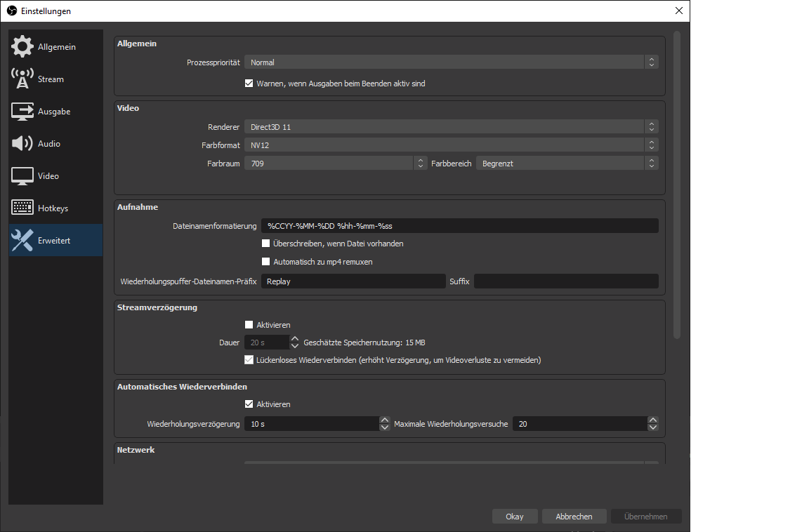Viewport: 809px width, 532px height.
Task: Click the Erweitert tools icon
Action: (22, 240)
